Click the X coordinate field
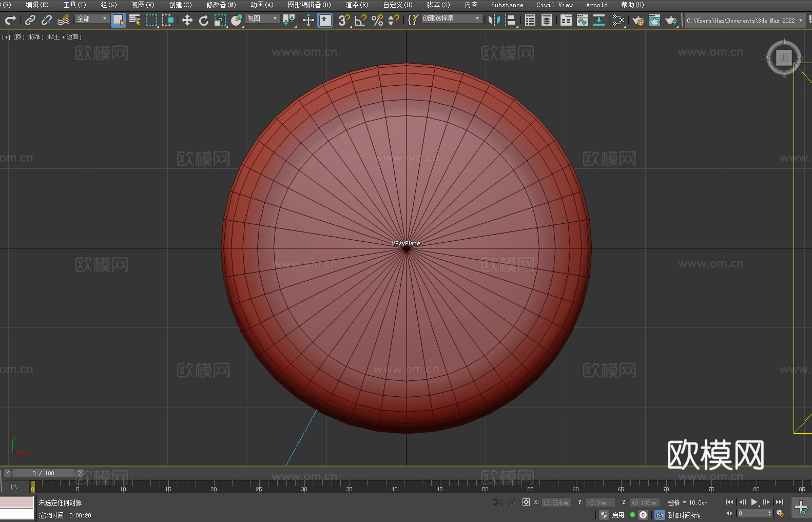The height and width of the screenshot is (522, 812). (x=556, y=502)
